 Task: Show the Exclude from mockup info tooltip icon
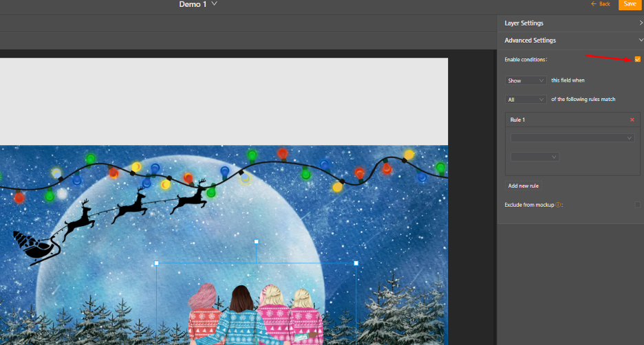tap(558, 205)
